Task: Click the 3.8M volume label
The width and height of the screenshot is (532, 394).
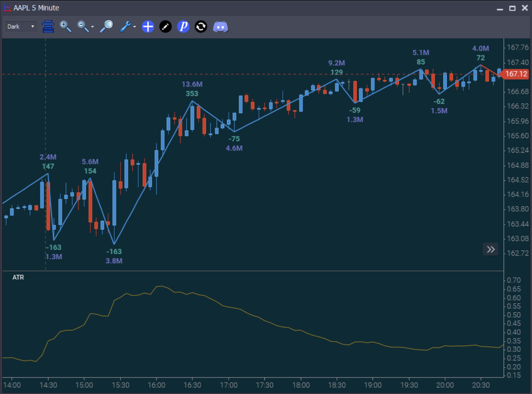Action: coord(114,261)
